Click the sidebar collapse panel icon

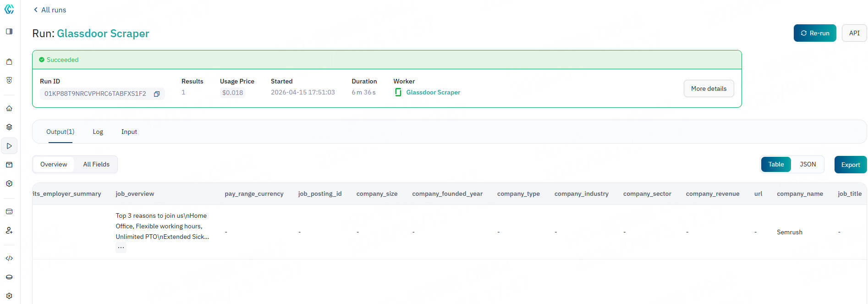coord(9,32)
